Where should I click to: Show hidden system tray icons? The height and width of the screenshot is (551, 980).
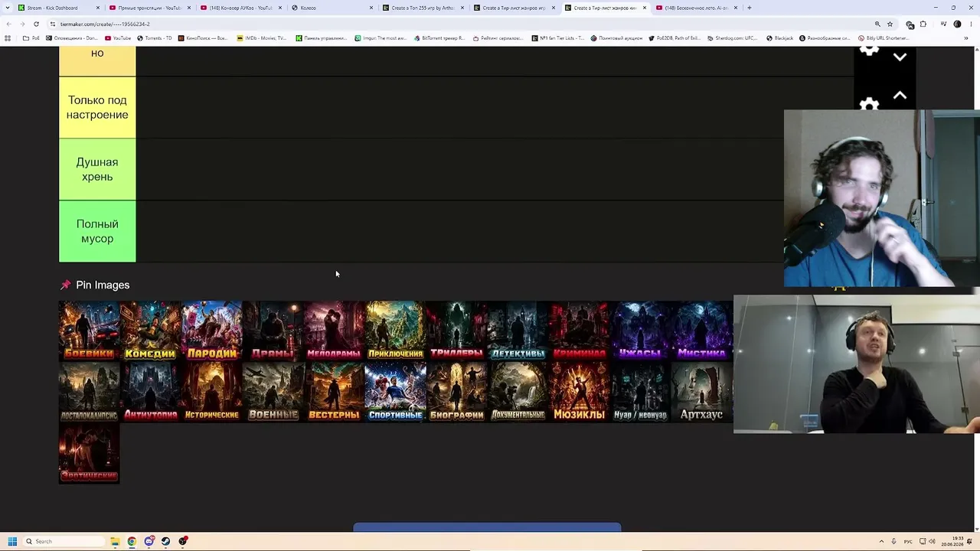tap(881, 541)
